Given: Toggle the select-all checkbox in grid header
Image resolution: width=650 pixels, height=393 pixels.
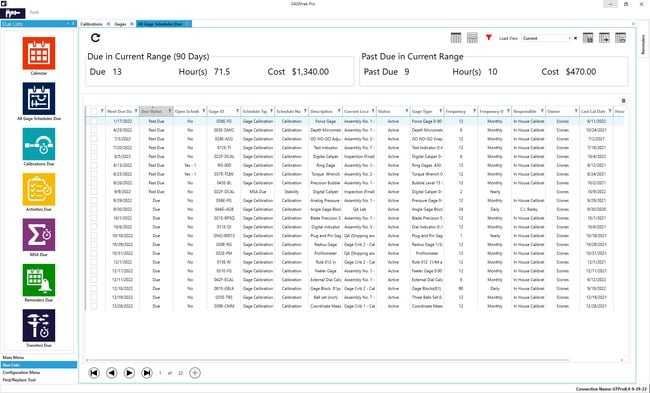Looking at the screenshot, I should point(94,111).
